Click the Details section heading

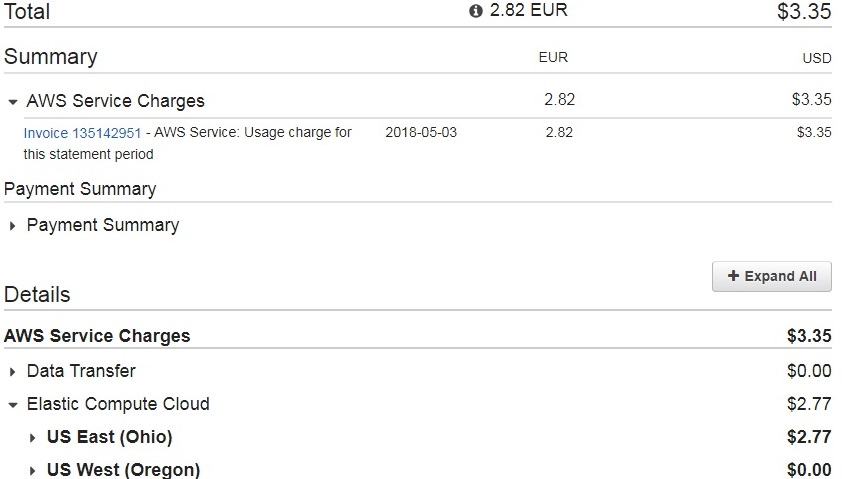[37, 295]
